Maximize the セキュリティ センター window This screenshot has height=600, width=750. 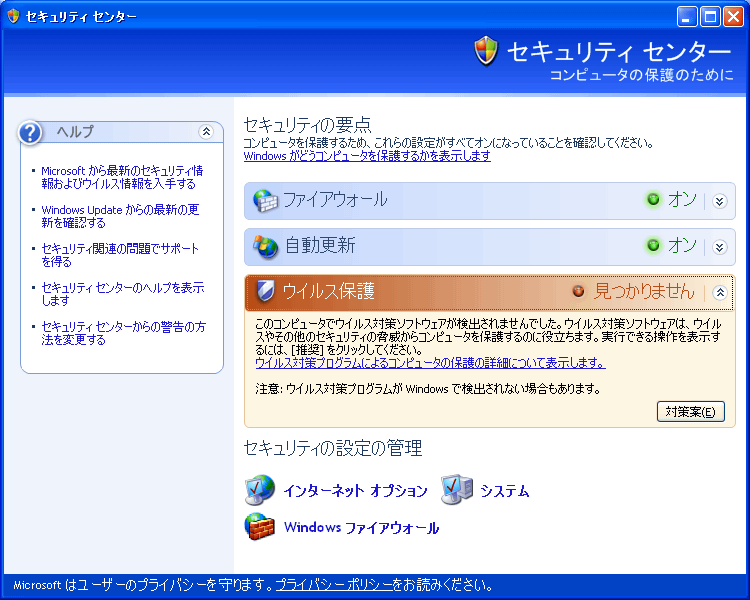tap(710, 17)
